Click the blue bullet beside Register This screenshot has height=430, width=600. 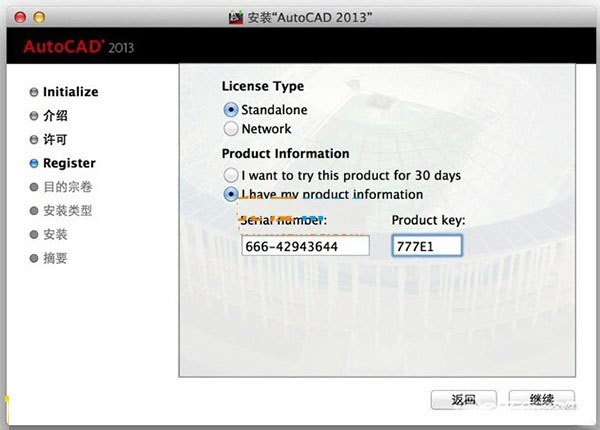tap(34, 163)
